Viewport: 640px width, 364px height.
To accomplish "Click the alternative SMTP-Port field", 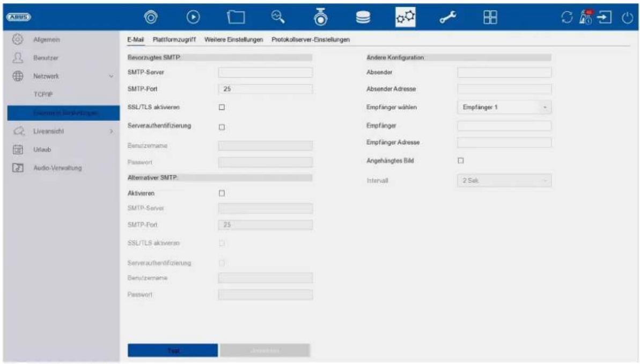I will 266,225.
